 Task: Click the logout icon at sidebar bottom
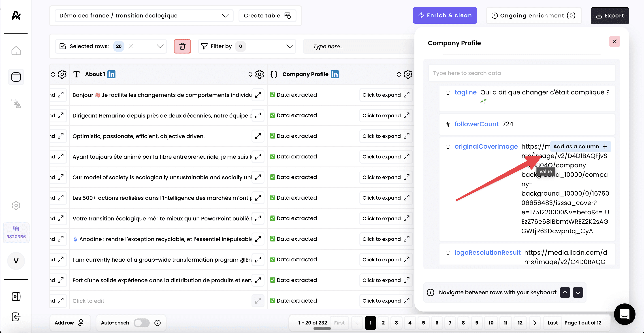pyautogui.click(x=16, y=317)
